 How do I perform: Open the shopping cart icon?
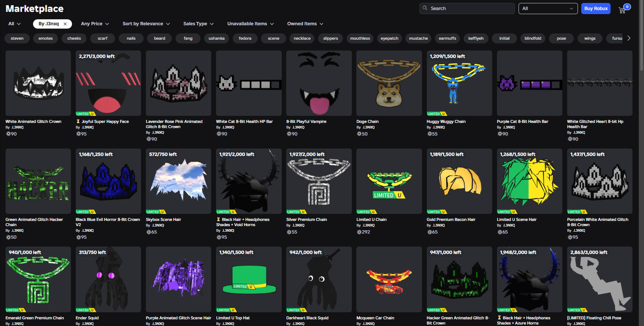click(x=622, y=10)
